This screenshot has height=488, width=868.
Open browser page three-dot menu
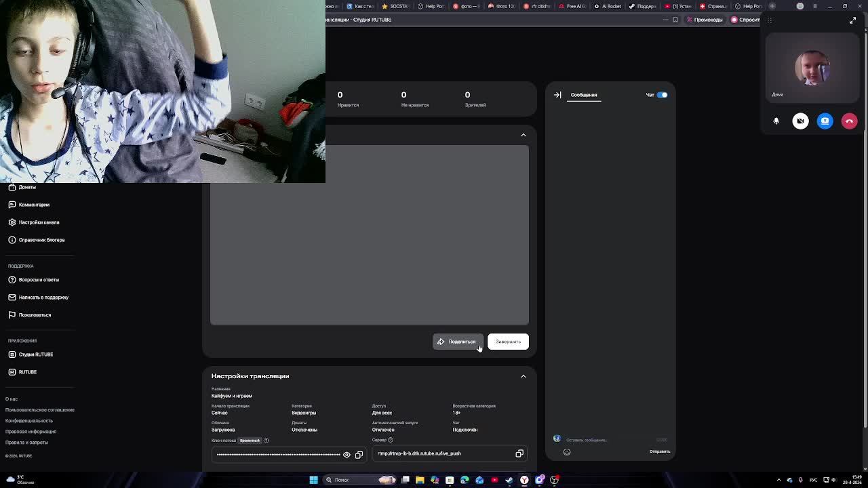point(665,20)
